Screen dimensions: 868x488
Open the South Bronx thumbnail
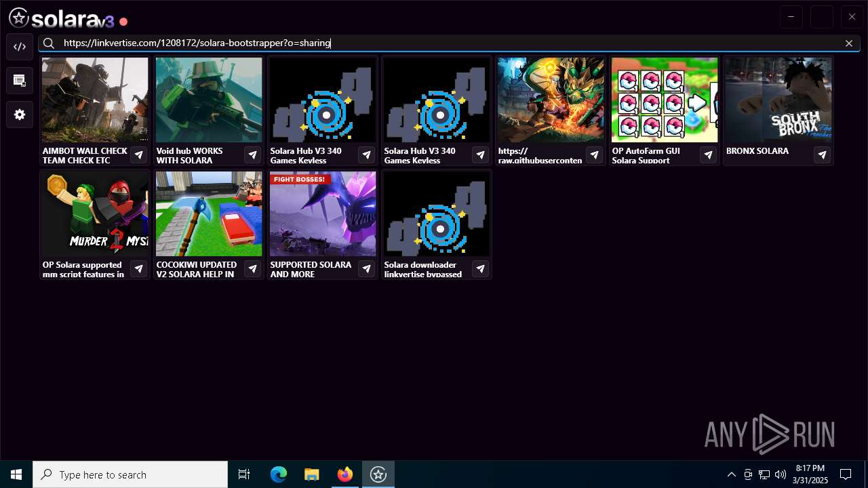pyautogui.click(x=778, y=100)
